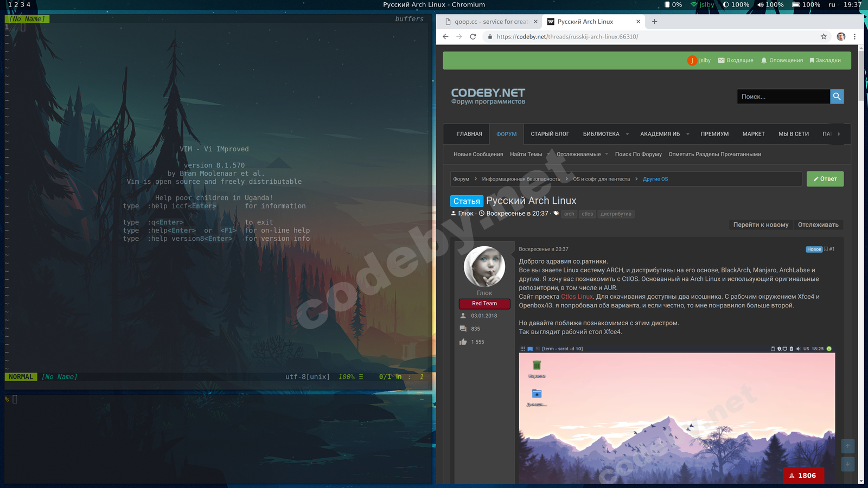Open the Премиум nav item
This screenshot has width=868, height=488.
[714, 134]
